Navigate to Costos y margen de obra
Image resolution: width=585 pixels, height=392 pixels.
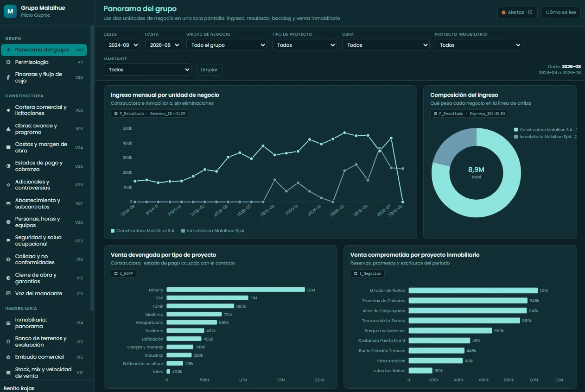pyautogui.click(x=44, y=147)
